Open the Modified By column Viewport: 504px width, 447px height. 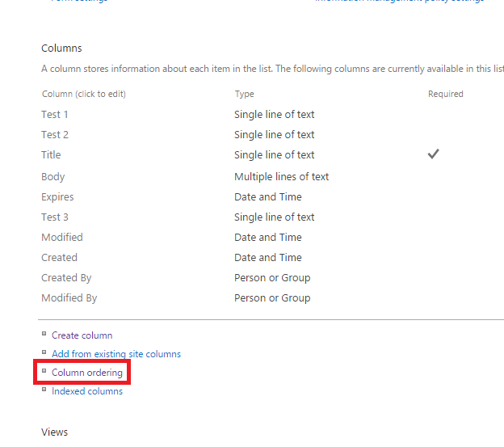point(69,298)
